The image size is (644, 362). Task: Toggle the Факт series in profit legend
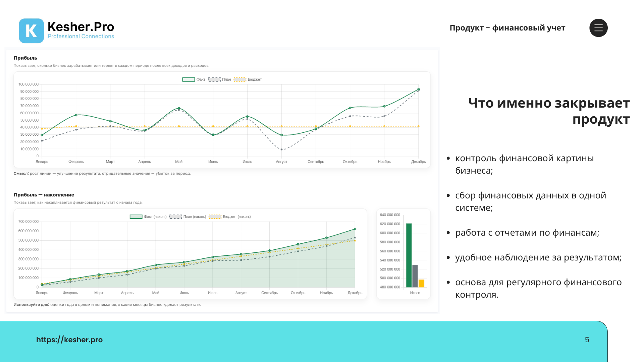(194, 79)
